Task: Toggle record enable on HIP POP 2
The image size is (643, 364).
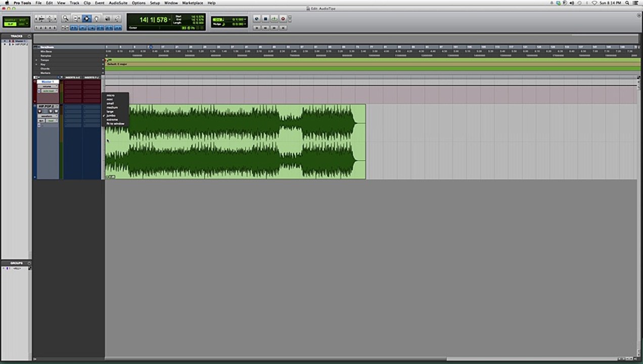Action: [x=40, y=111]
